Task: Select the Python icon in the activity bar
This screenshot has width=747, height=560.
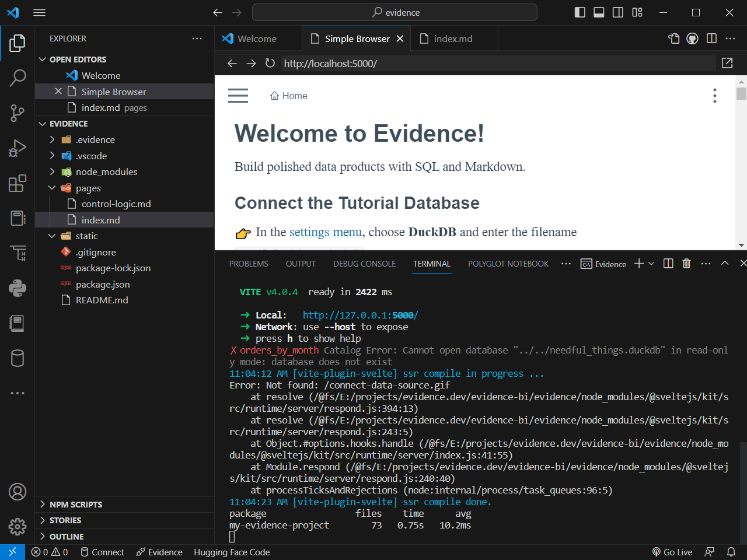Action: [18, 288]
